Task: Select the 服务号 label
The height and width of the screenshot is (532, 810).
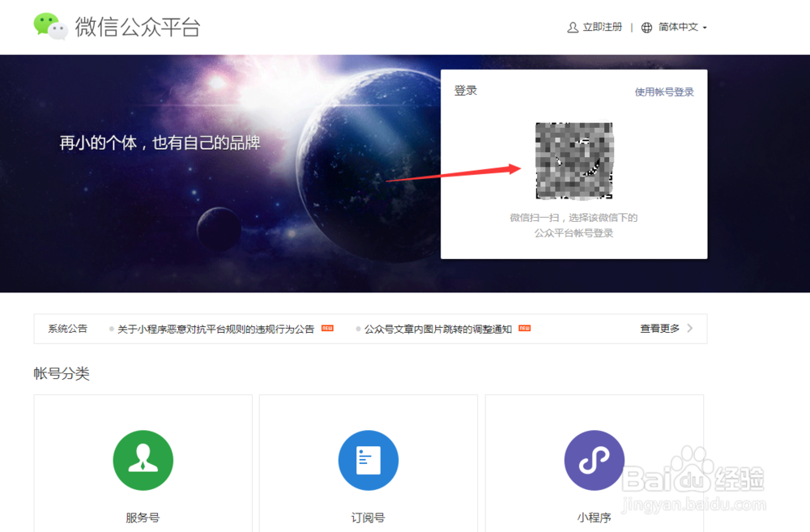Action: [x=143, y=517]
